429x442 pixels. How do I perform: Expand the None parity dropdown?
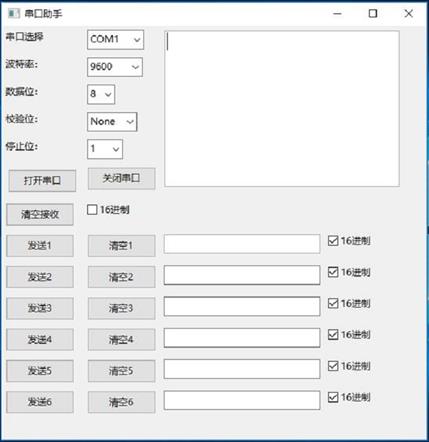pyautogui.click(x=112, y=122)
